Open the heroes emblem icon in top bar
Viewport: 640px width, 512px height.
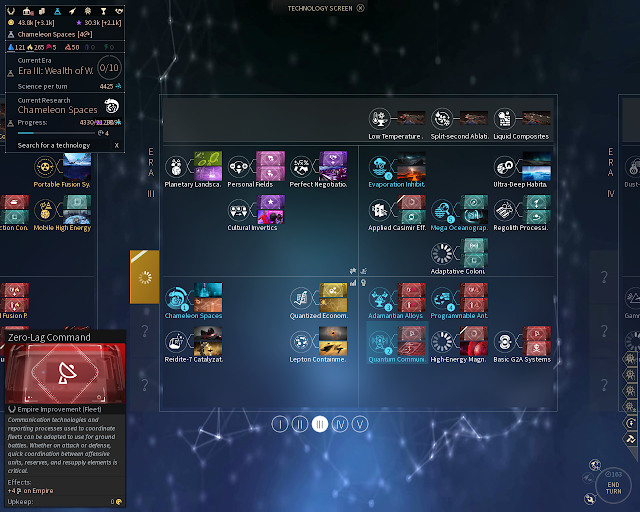88,11
